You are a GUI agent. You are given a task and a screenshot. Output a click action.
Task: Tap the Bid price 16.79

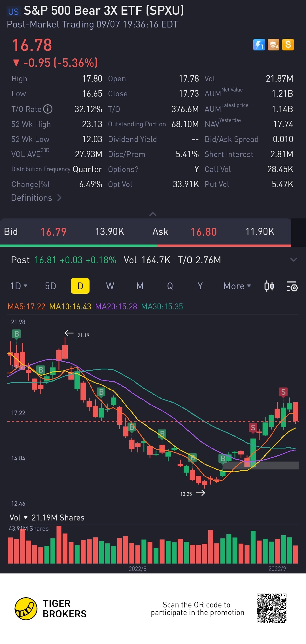pos(53,232)
